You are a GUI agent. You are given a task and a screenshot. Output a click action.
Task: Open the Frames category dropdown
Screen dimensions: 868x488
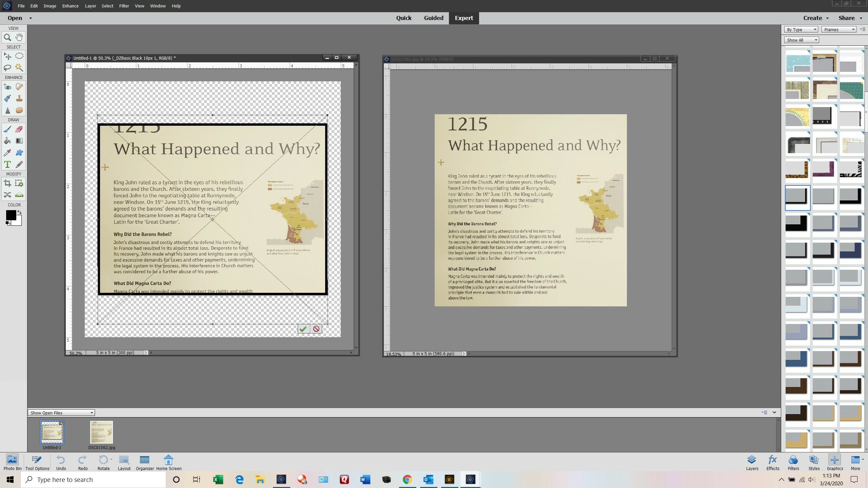coord(839,29)
